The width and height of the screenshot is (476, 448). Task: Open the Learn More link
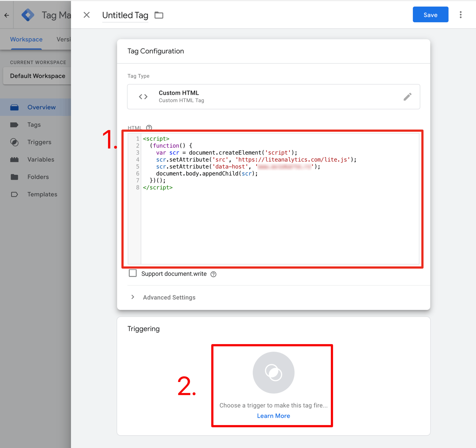click(273, 416)
